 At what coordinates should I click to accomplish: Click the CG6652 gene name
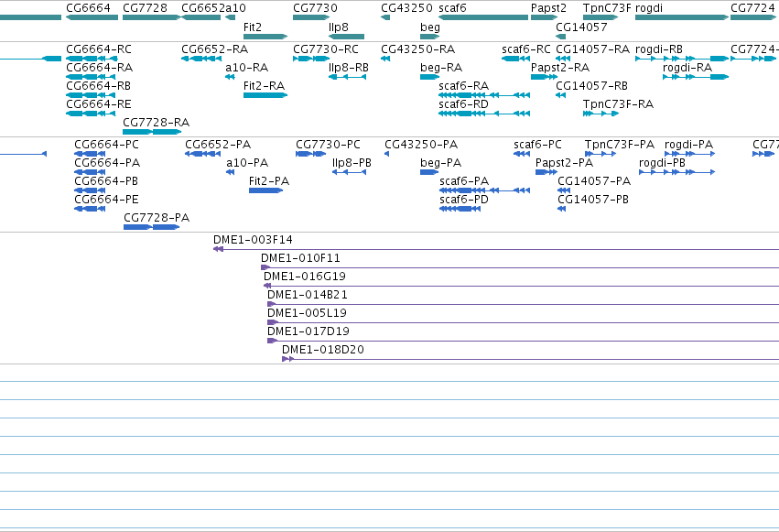204,8
